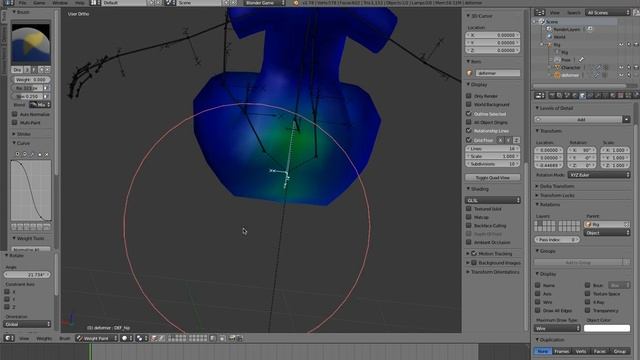Open the Window menu
Viewport: 640px width, 360px height.
click(x=60, y=2)
